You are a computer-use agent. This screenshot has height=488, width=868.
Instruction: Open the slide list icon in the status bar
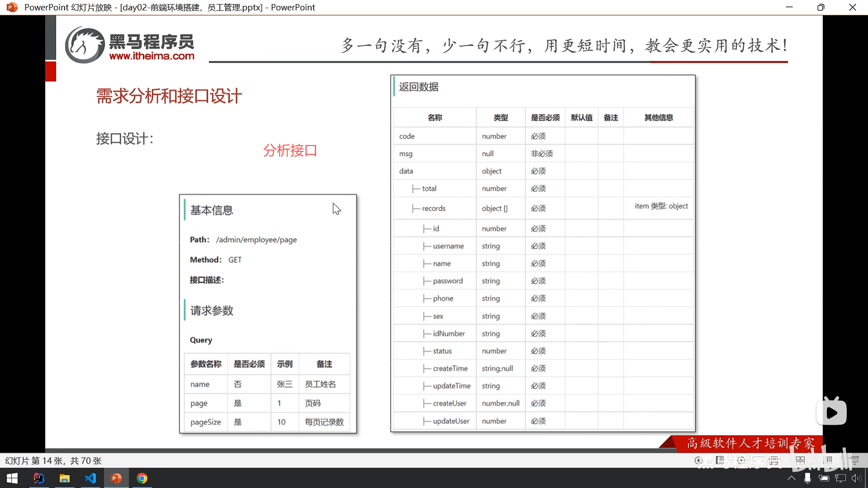(x=720, y=460)
